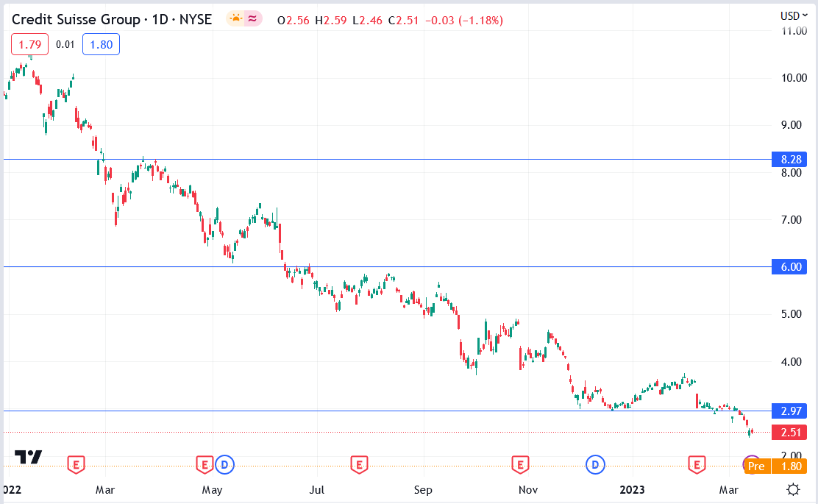The height and width of the screenshot is (504, 818).
Task: Click the high value H2.59
Action: (x=331, y=21)
